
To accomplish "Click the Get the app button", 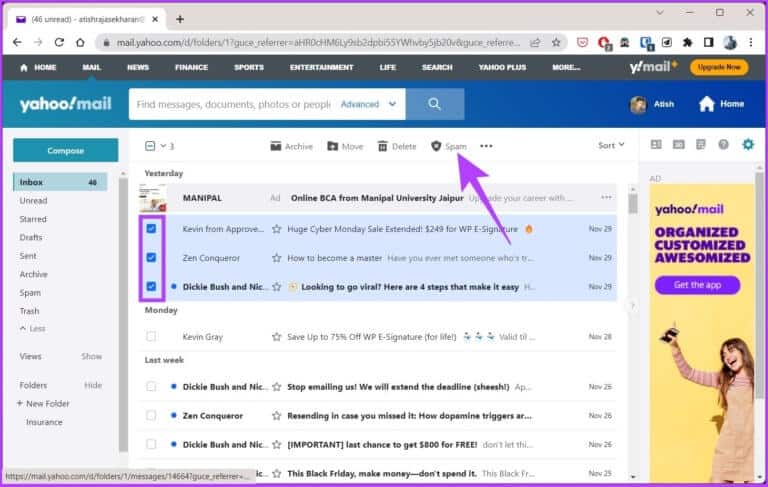I will (697, 285).
